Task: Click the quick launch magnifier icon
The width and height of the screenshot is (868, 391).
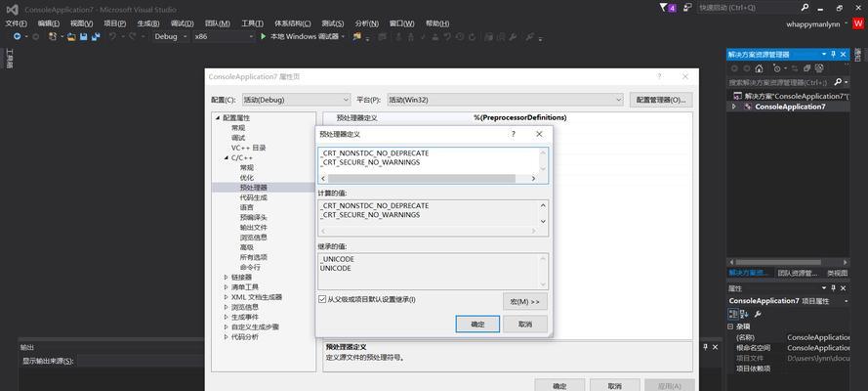Action: pyautogui.click(x=805, y=8)
